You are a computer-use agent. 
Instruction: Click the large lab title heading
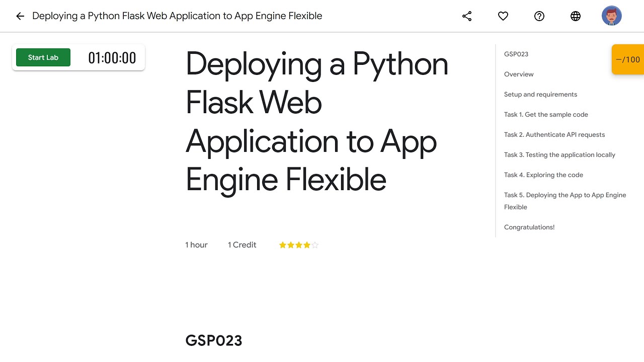click(x=317, y=122)
